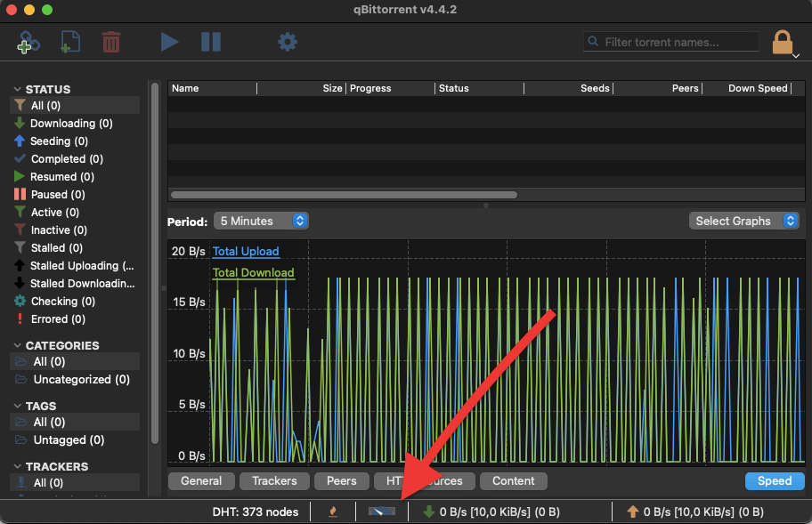The height and width of the screenshot is (524, 812).
Task: Click the upload speed limit status
Action: (695, 512)
